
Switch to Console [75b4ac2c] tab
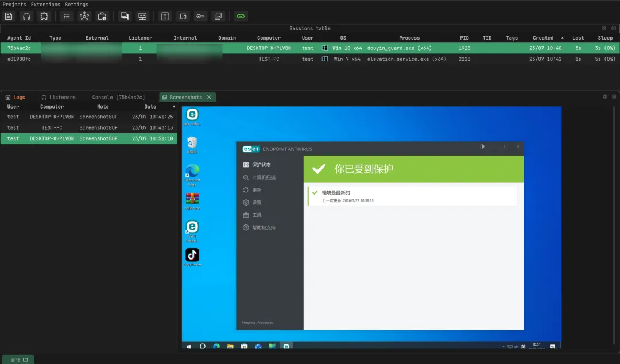tap(118, 98)
